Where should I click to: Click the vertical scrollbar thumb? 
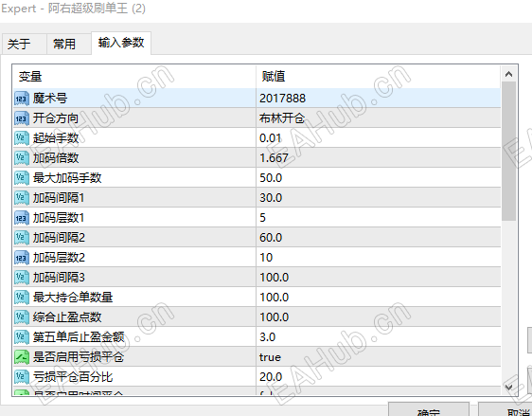coord(508,151)
